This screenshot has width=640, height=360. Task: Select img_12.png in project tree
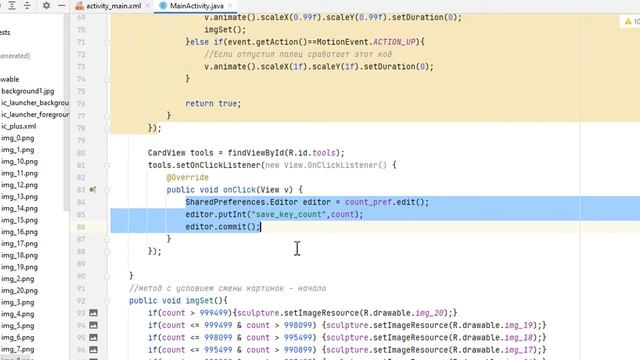click(x=20, y=185)
